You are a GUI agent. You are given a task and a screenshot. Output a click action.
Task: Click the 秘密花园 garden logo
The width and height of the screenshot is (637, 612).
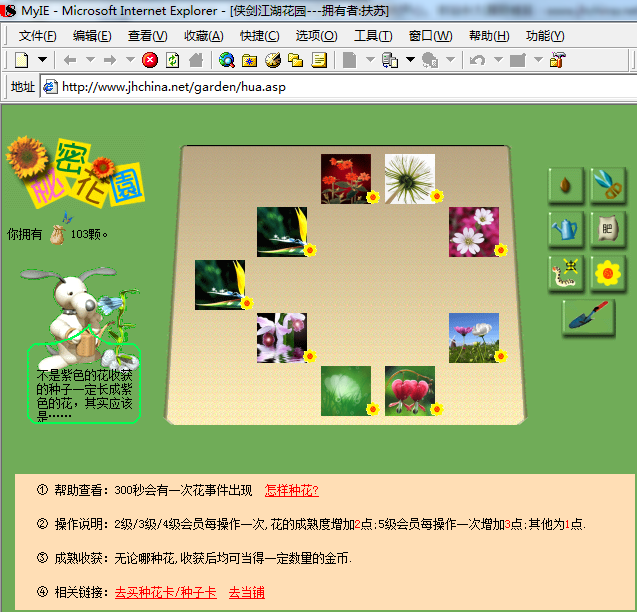pos(75,172)
